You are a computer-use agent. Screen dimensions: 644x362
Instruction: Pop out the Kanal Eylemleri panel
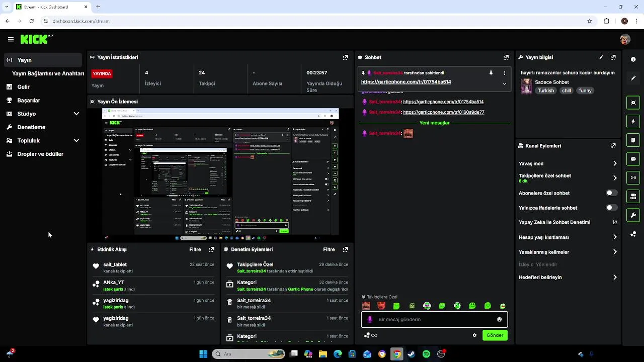pos(613,146)
